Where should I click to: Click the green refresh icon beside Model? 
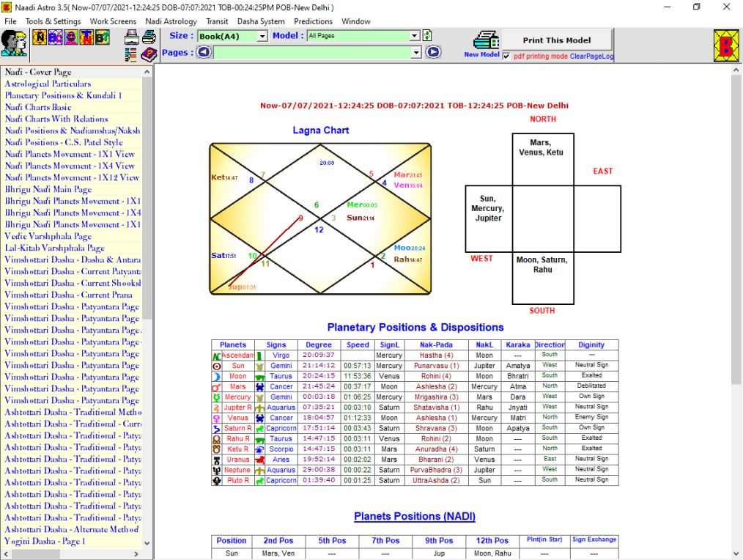[427, 36]
